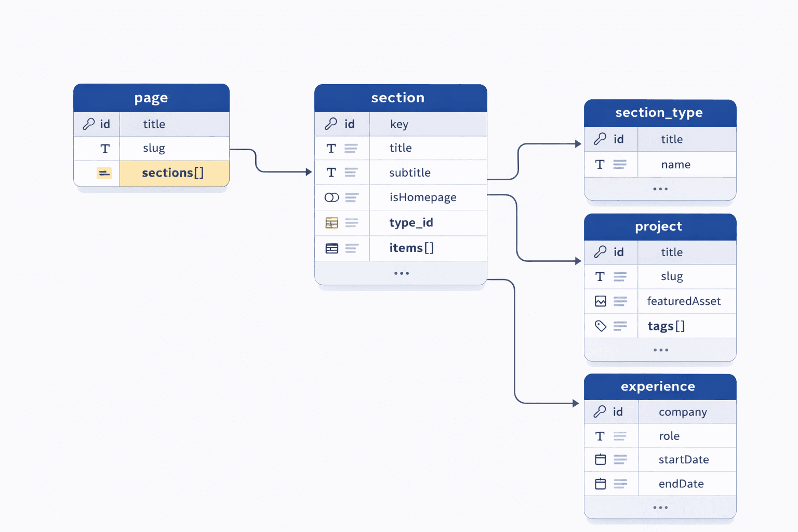Click the tag icon beside tags[] in project
This screenshot has width=798, height=532.
coord(601,326)
